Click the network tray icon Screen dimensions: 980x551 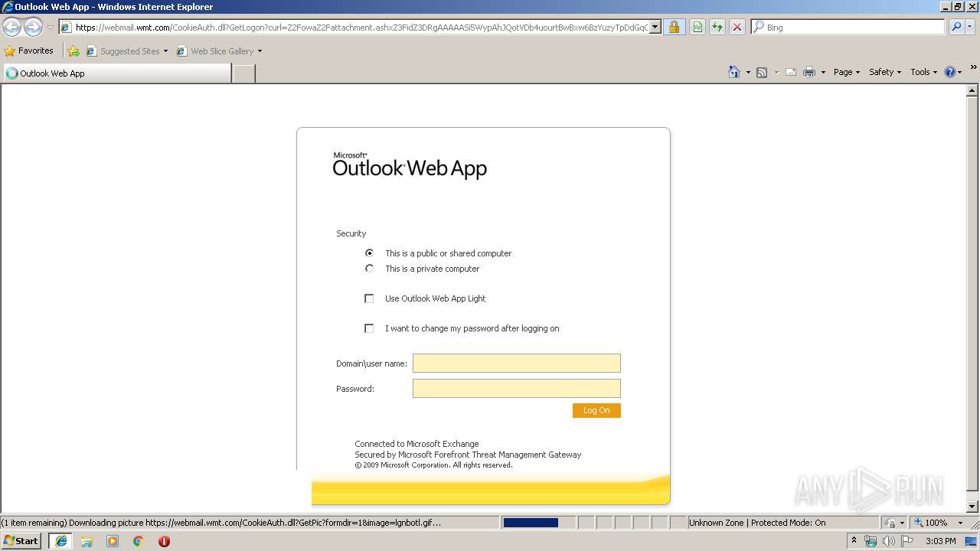[871, 541]
